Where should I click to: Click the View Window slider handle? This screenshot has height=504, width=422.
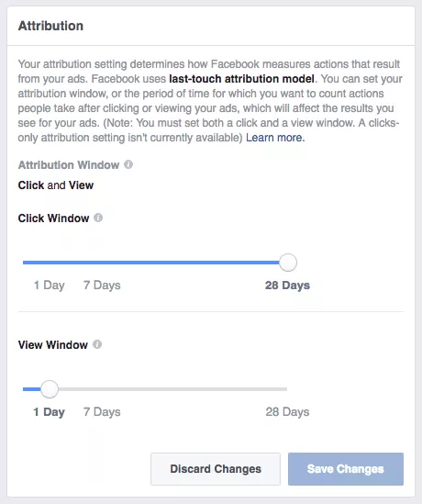[x=50, y=389]
